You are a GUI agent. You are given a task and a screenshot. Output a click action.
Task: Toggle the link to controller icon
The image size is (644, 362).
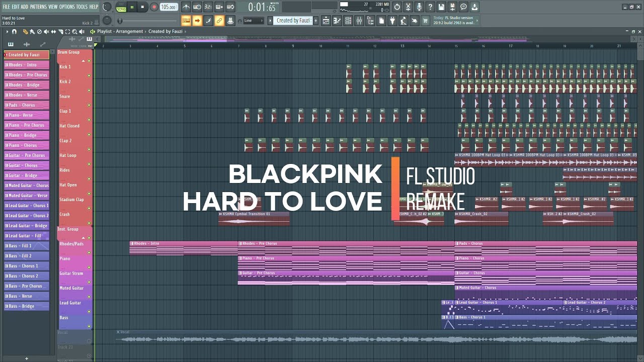[x=219, y=21]
